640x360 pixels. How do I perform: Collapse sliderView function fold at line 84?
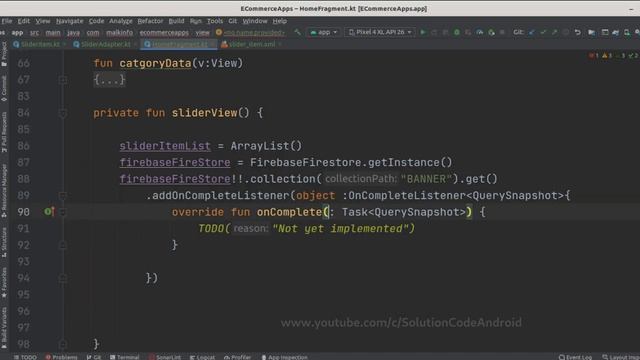62,113
